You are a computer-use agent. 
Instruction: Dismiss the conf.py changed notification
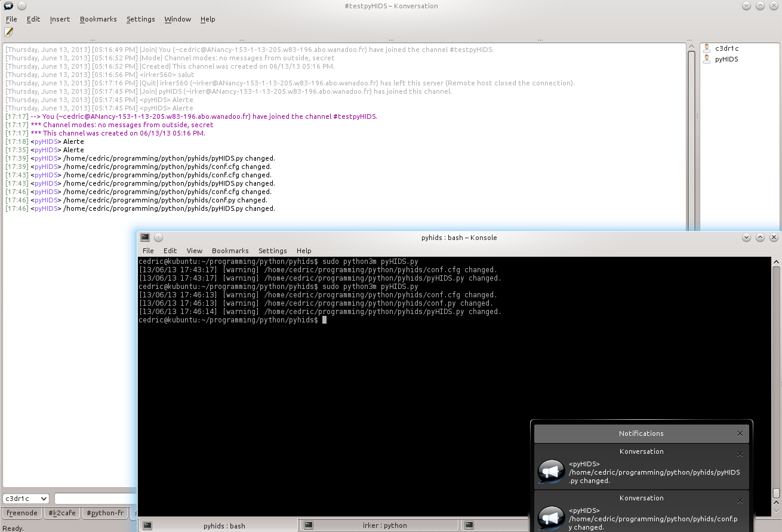[x=740, y=500]
